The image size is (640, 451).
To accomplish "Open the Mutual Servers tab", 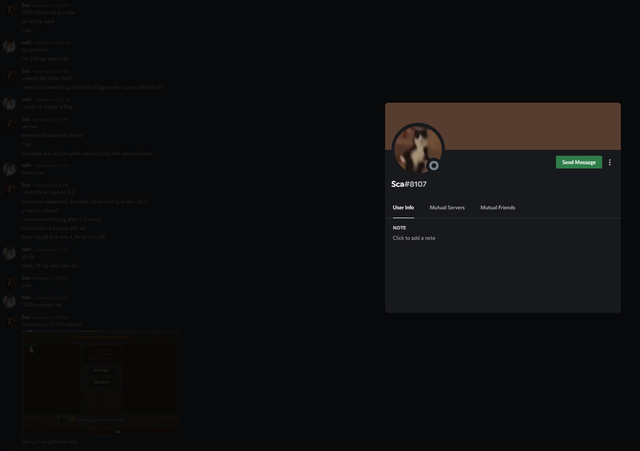I will [447, 207].
